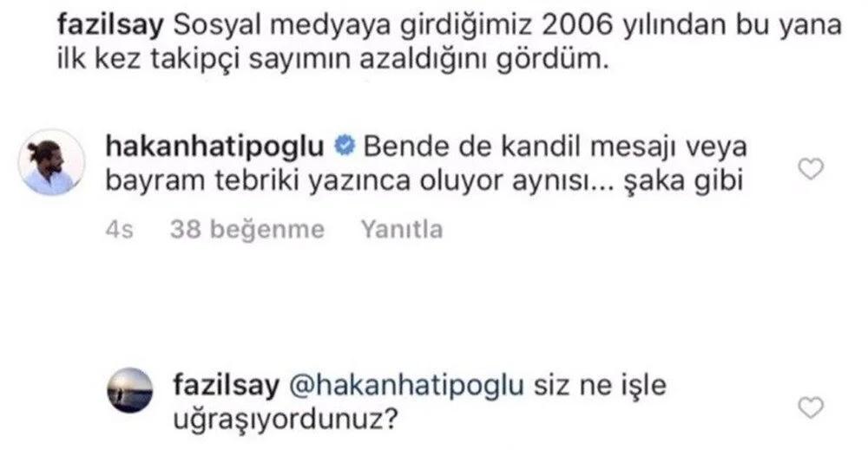Click the reply text 'siz ne işle'

point(600,385)
